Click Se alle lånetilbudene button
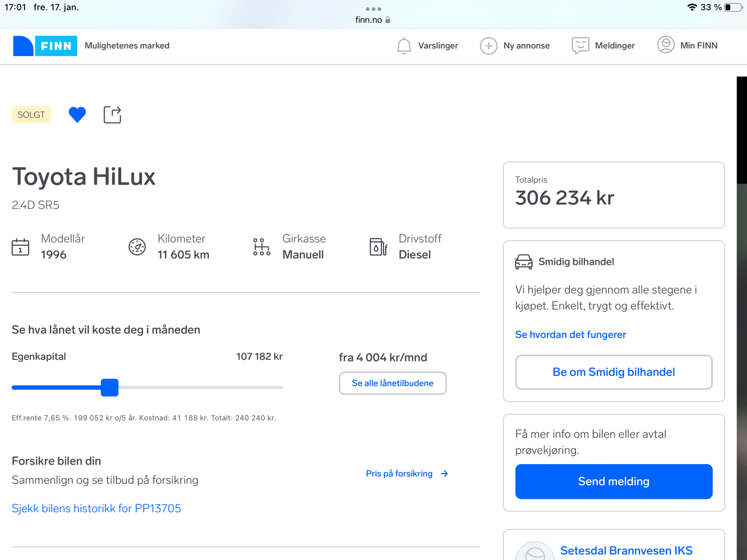747x560 pixels. click(x=393, y=383)
